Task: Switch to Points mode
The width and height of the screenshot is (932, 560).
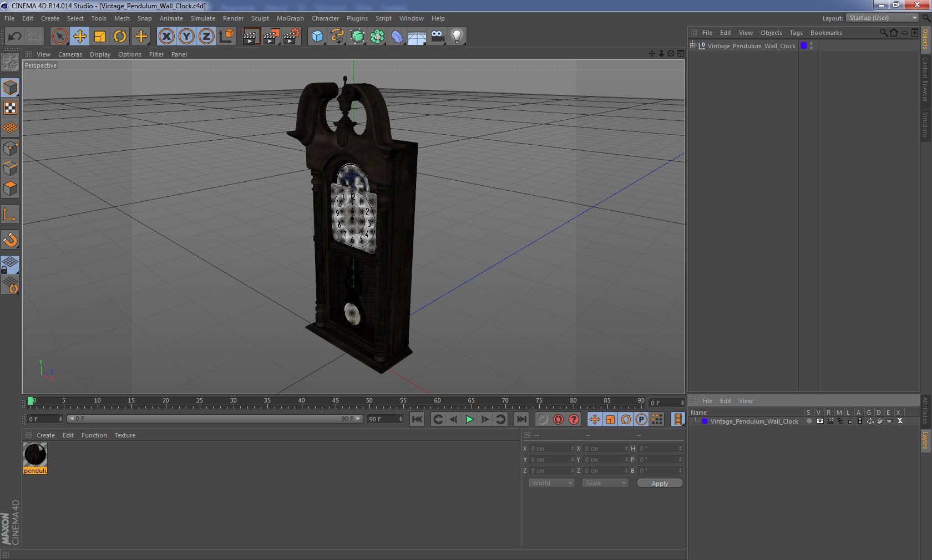Action: click(x=10, y=149)
